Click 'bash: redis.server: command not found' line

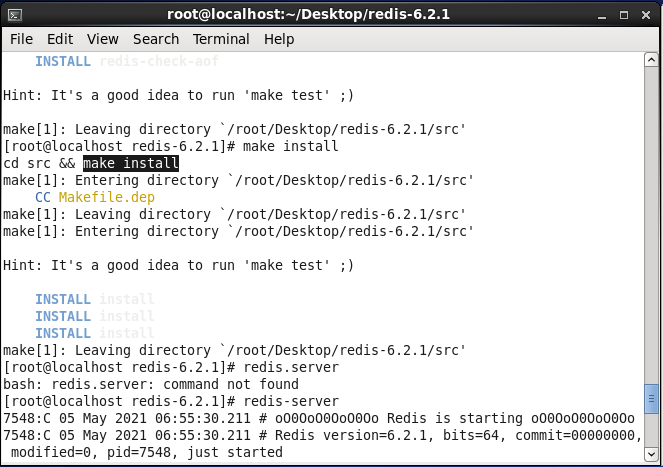(151, 384)
